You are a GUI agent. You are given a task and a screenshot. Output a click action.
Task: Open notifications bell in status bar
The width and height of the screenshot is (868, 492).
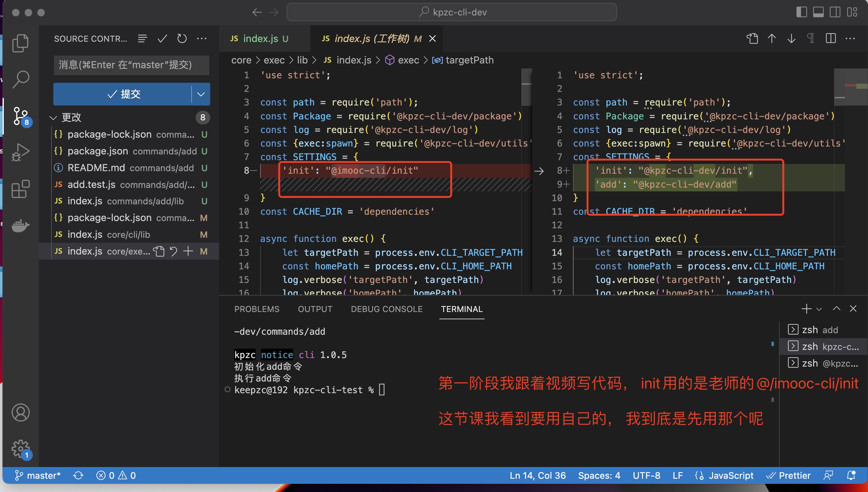pos(851,476)
